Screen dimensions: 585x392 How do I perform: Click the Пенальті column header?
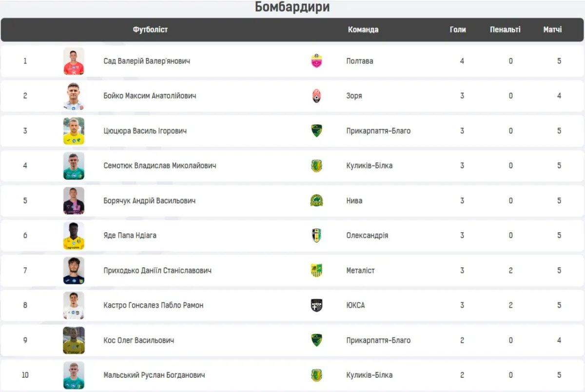[505, 30]
